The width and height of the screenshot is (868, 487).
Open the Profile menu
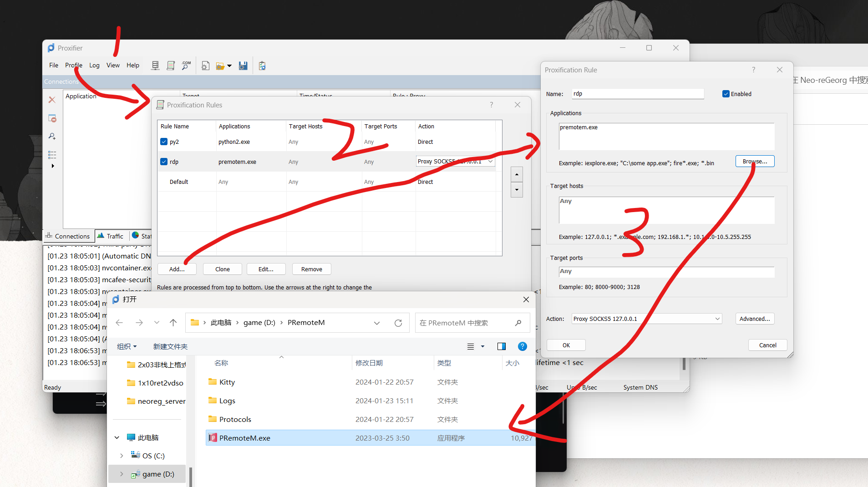73,65
